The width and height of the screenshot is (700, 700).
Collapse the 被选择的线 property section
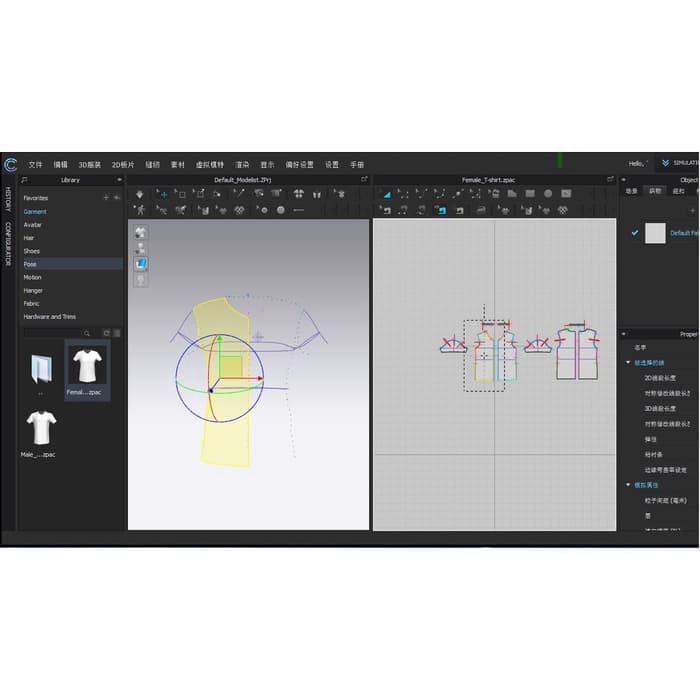point(628,362)
